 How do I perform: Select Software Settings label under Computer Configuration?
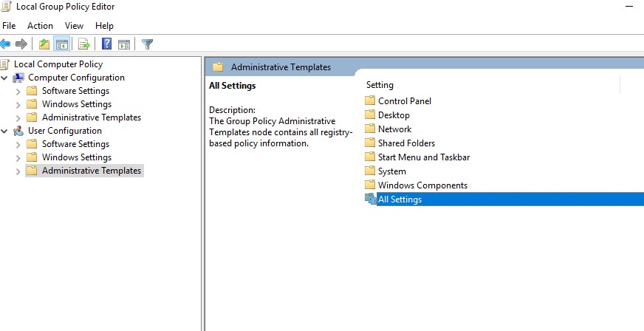75,91
